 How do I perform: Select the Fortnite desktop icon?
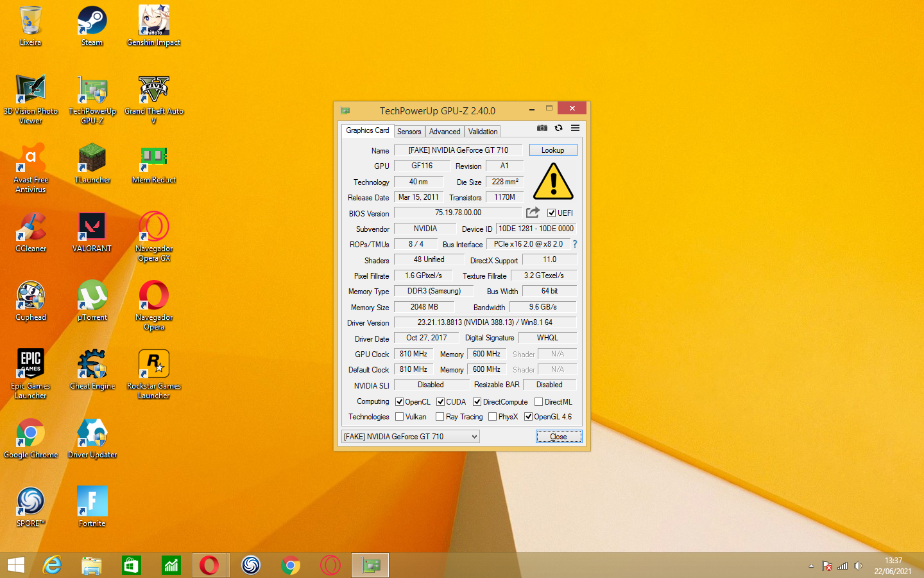pyautogui.click(x=92, y=507)
